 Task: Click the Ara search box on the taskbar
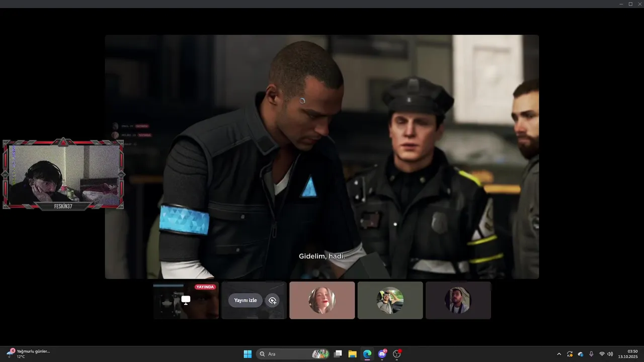(x=294, y=354)
